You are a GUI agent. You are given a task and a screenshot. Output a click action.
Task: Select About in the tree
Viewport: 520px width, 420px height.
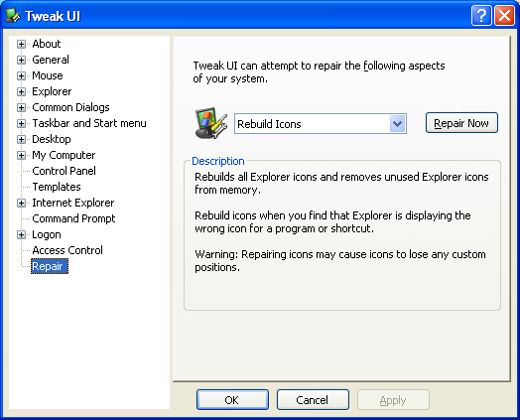47,44
